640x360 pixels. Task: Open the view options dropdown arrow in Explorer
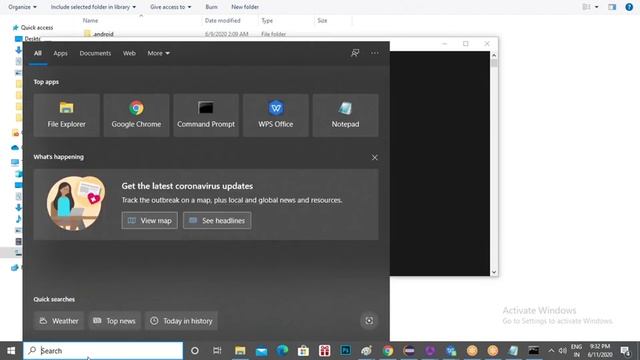point(596,7)
